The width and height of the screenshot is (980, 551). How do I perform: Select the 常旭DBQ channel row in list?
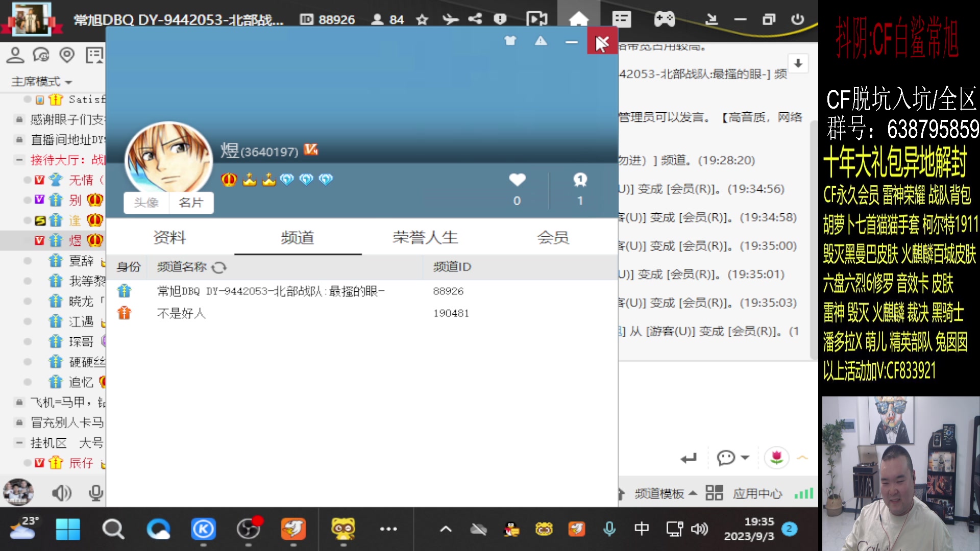(x=362, y=291)
